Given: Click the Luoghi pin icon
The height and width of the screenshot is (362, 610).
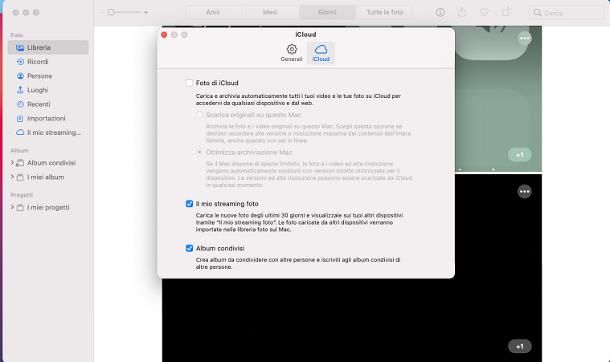Looking at the screenshot, I should tap(20, 90).
